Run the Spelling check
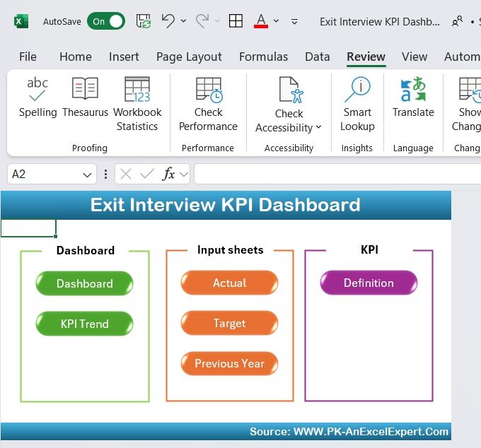The width and height of the screenshot is (481, 448). pos(37,98)
